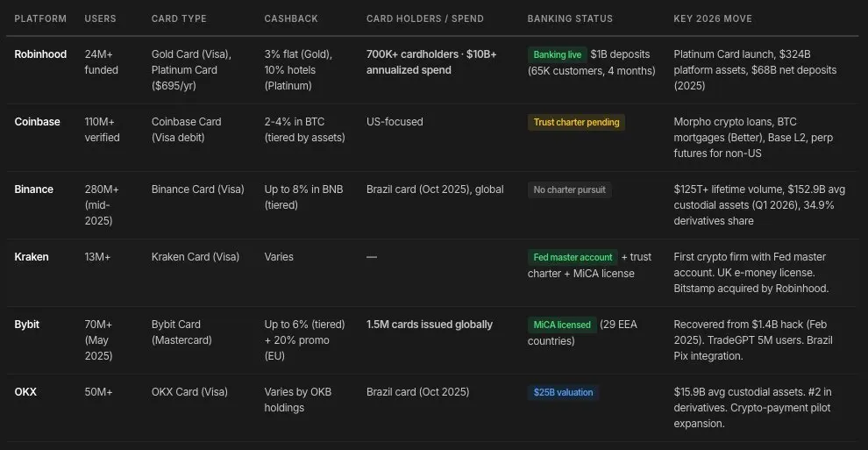This screenshot has width=868, height=450.
Task: Select the OKX platform name
Action: 26,392
